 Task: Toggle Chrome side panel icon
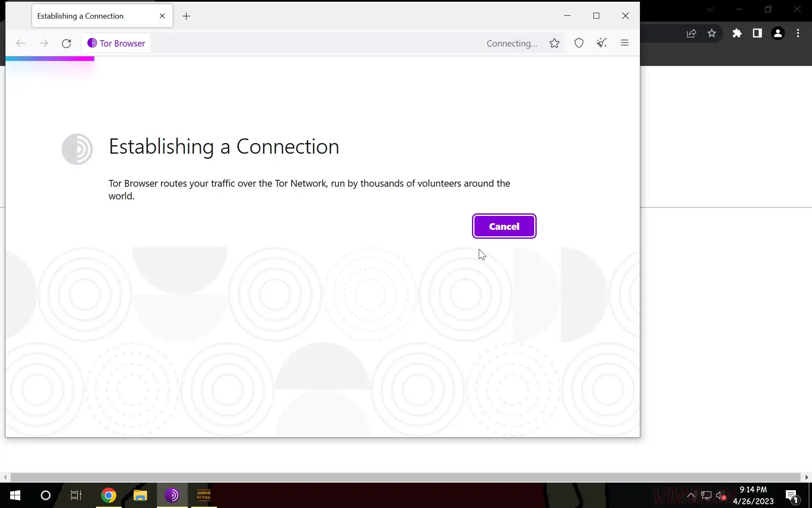[757, 33]
